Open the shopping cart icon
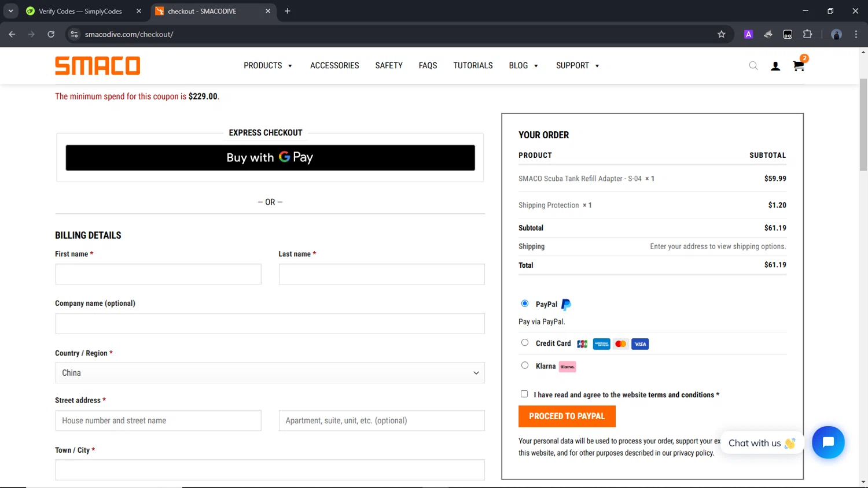The width and height of the screenshot is (868, 488). click(799, 65)
